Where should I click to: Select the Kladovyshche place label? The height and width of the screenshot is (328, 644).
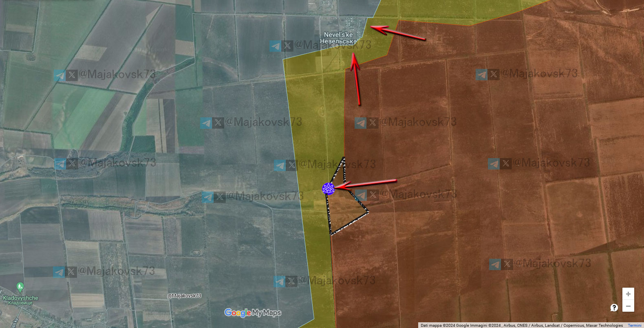tap(20, 300)
